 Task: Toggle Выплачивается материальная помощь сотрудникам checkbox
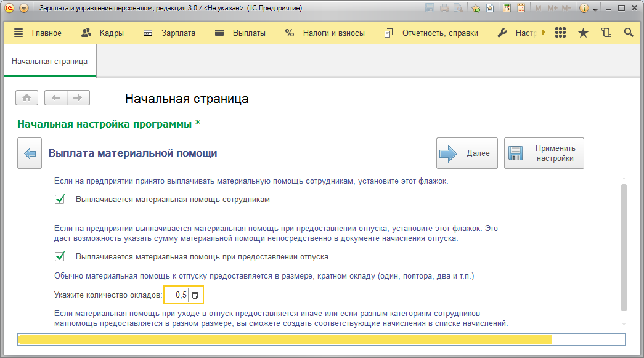[60, 200]
